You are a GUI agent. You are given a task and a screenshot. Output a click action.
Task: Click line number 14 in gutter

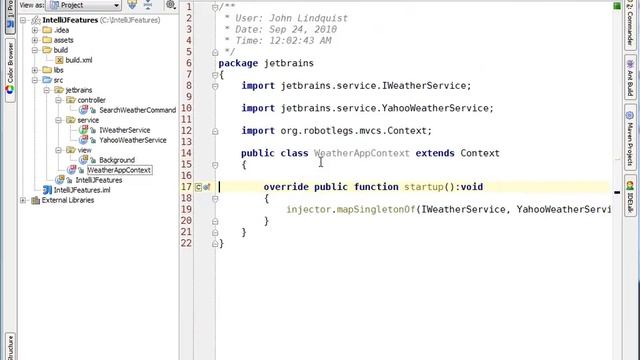tap(186, 153)
